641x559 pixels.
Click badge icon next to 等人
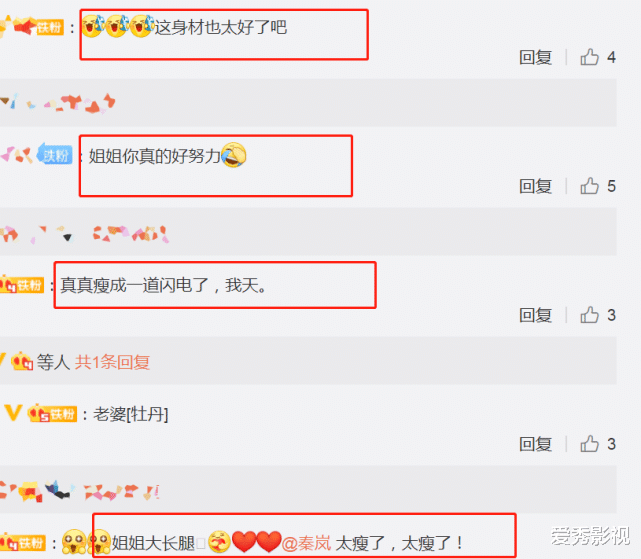22,361
